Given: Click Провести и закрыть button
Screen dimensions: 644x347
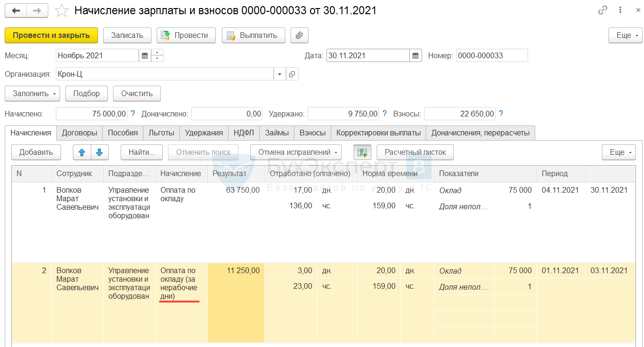Looking at the screenshot, I should click(51, 36).
